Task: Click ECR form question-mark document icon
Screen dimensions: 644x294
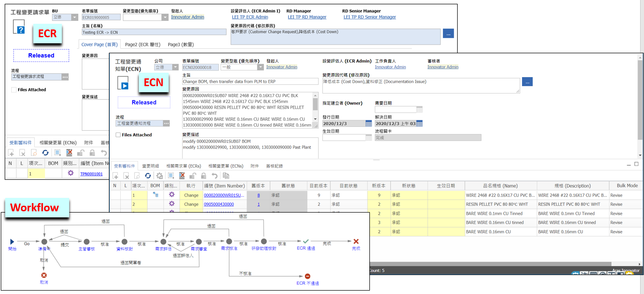Action: (x=19, y=27)
